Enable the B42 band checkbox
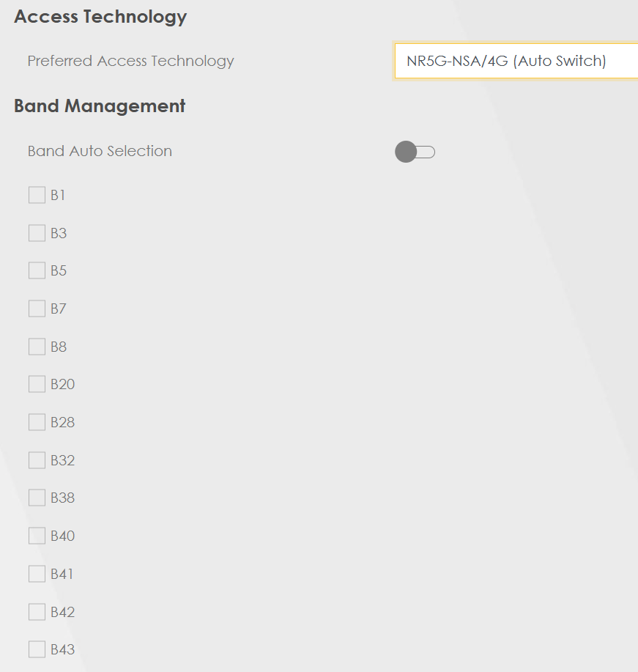Image resolution: width=638 pixels, height=672 pixels. point(37,612)
